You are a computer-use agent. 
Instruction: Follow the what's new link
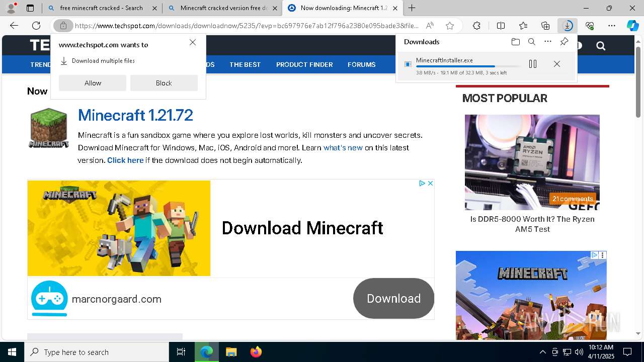[343, 148]
